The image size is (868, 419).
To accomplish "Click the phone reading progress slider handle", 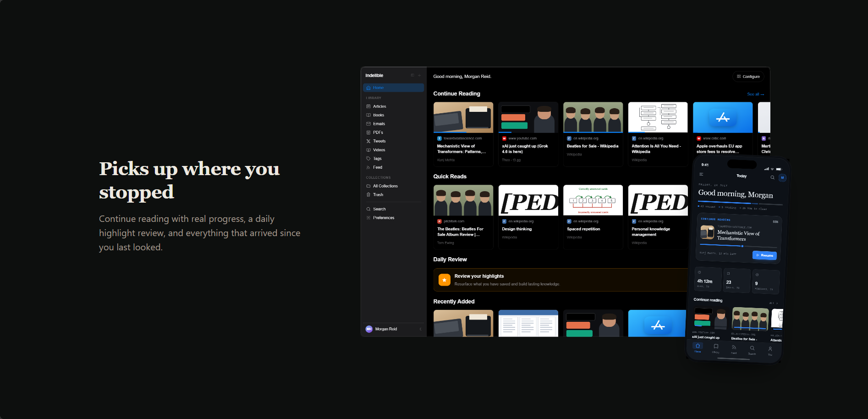I will point(742,246).
